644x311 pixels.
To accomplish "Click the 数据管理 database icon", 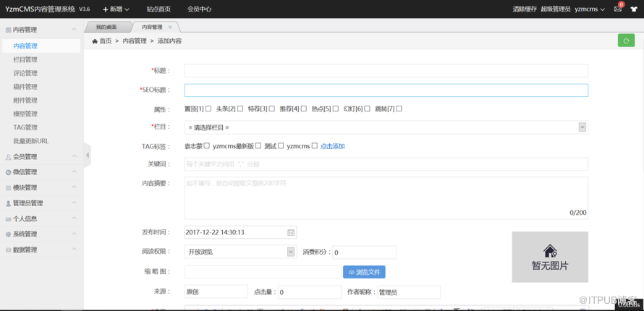I will click(8, 250).
